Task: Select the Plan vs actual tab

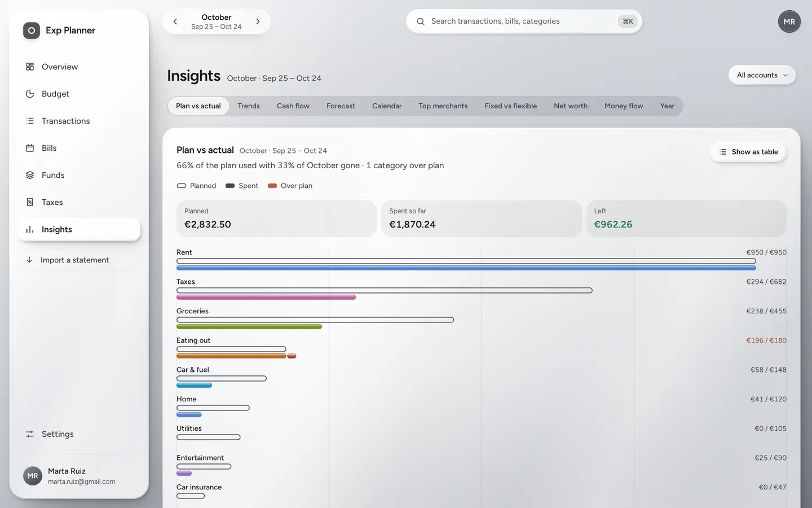Action: click(198, 106)
